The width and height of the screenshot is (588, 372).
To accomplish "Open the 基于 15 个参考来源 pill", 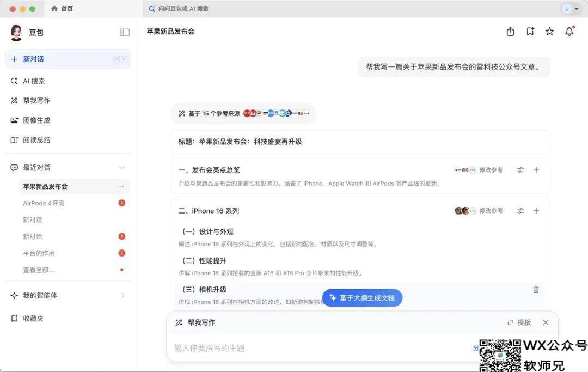I will point(243,113).
